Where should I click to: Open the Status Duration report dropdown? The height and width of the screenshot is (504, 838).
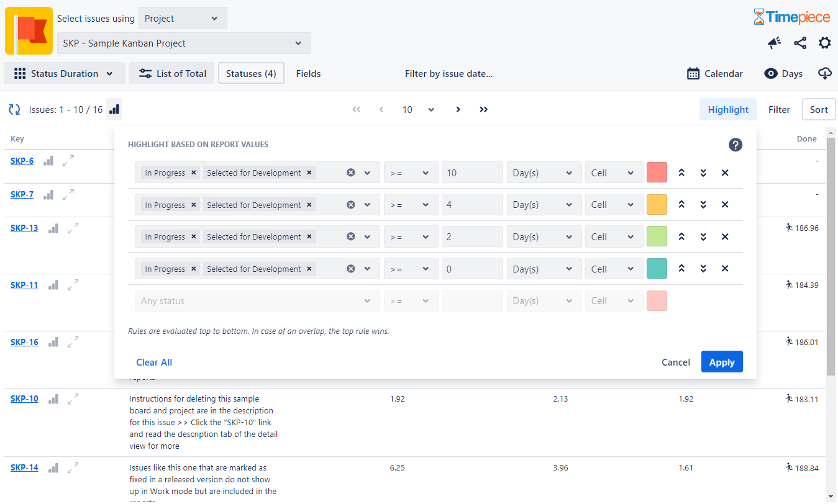click(x=65, y=73)
